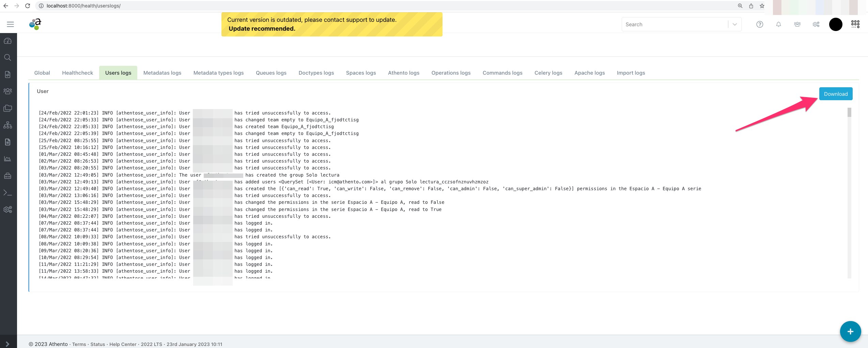Image resolution: width=868 pixels, height=348 pixels.
Task: Click the notifications bell icon
Action: coord(778,24)
